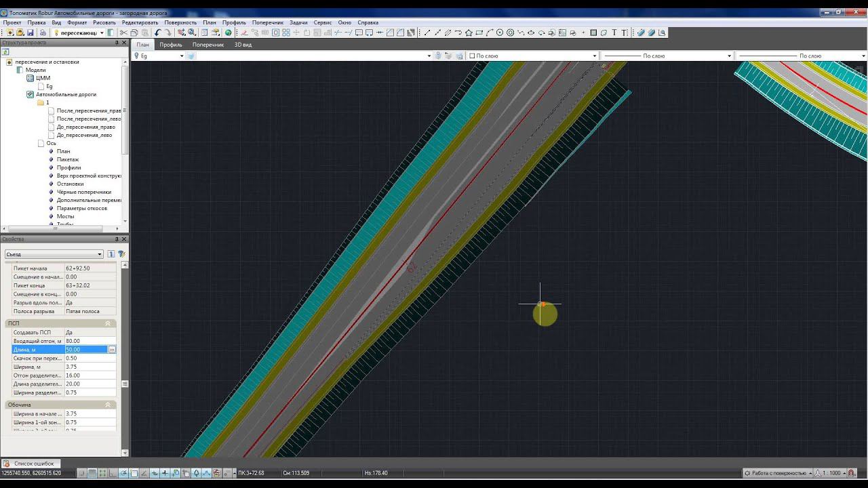The height and width of the screenshot is (488, 868).
Task: Close the project structure panel
Action: [x=124, y=43]
